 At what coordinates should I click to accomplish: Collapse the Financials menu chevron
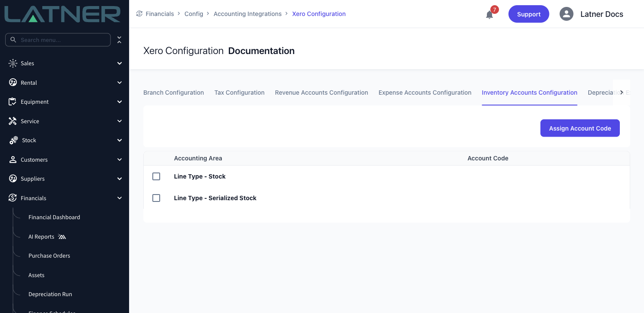coord(120,198)
